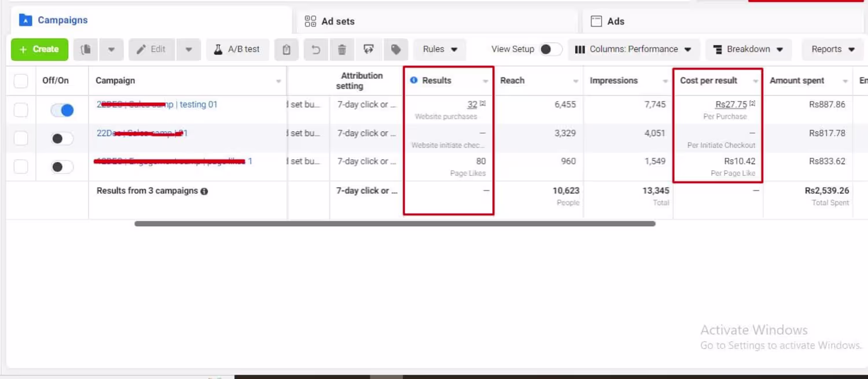Click the horizontal scrollbar under the table
Image resolution: width=868 pixels, height=379 pixels.
point(395,223)
